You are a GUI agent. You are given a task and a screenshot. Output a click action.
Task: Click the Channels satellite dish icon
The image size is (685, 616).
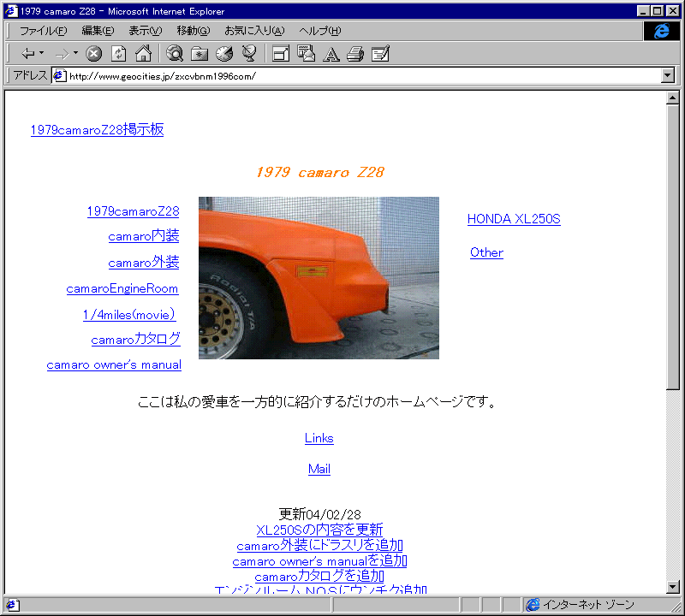(x=249, y=54)
